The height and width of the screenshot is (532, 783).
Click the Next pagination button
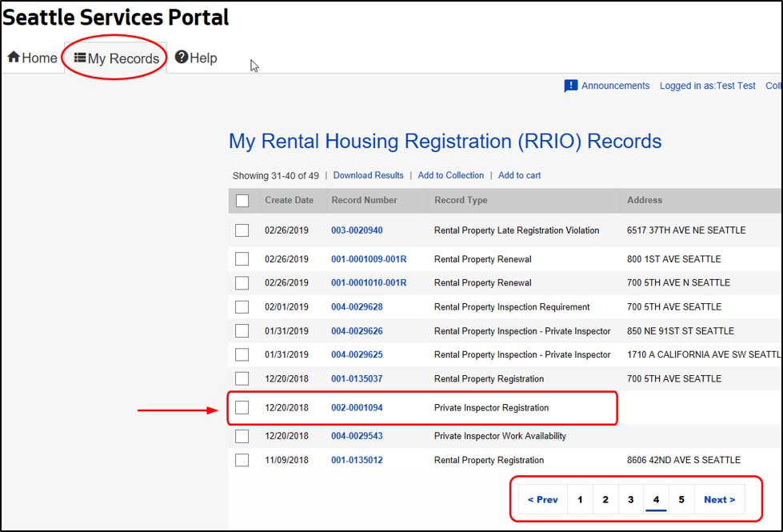point(718,498)
